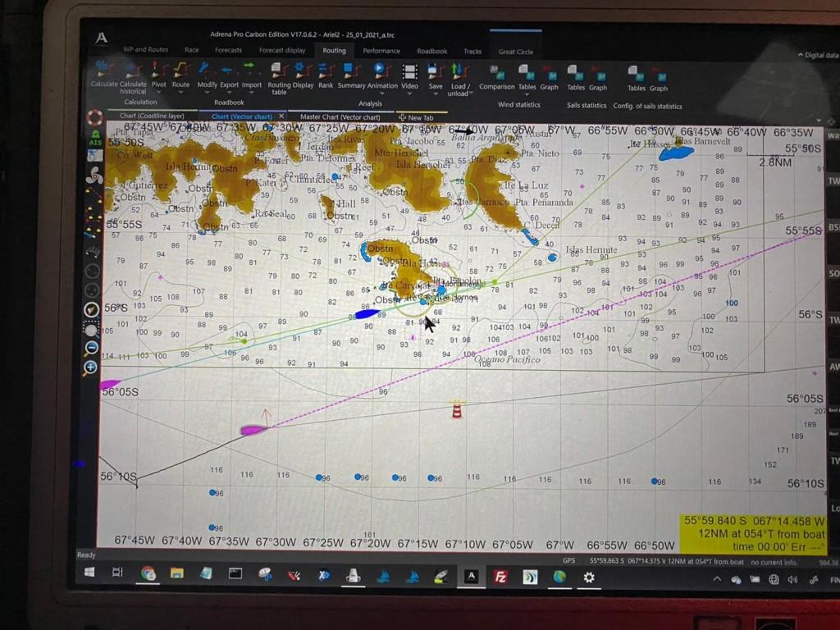Expand the Load / unload dropdown arrow
This screenshot has height=630, width=840.
(471, 94)
